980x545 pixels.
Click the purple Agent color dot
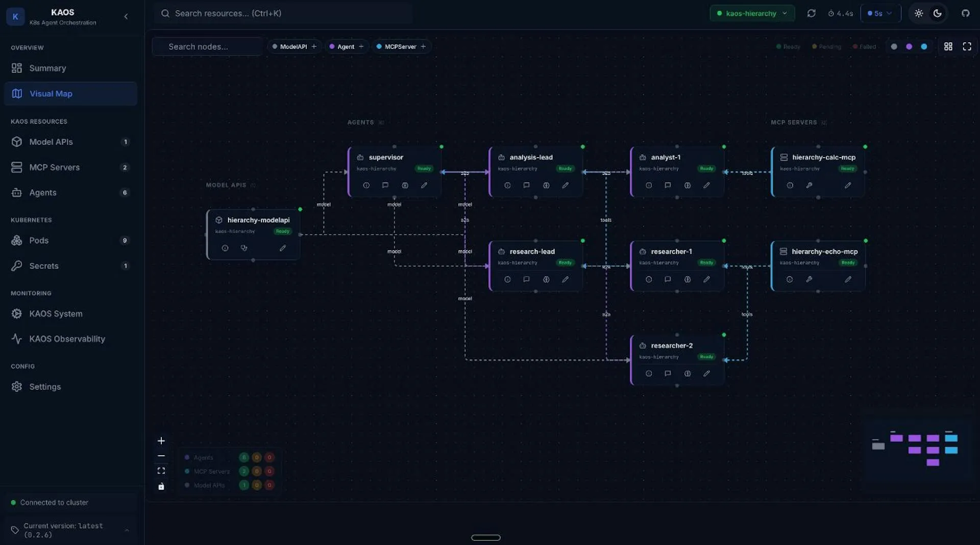click(x=909, y=46)
